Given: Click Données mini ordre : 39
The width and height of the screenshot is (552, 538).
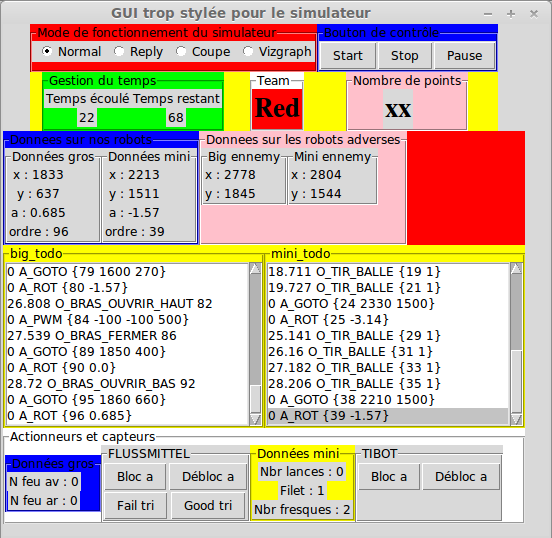Looking at the screenshot, I should point(135,232).
